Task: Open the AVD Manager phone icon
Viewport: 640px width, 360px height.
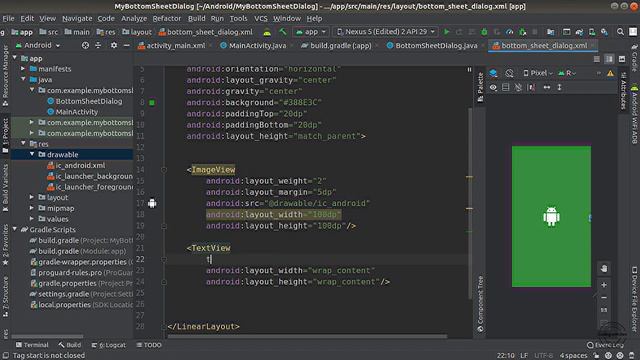Action: click(592, 32)
